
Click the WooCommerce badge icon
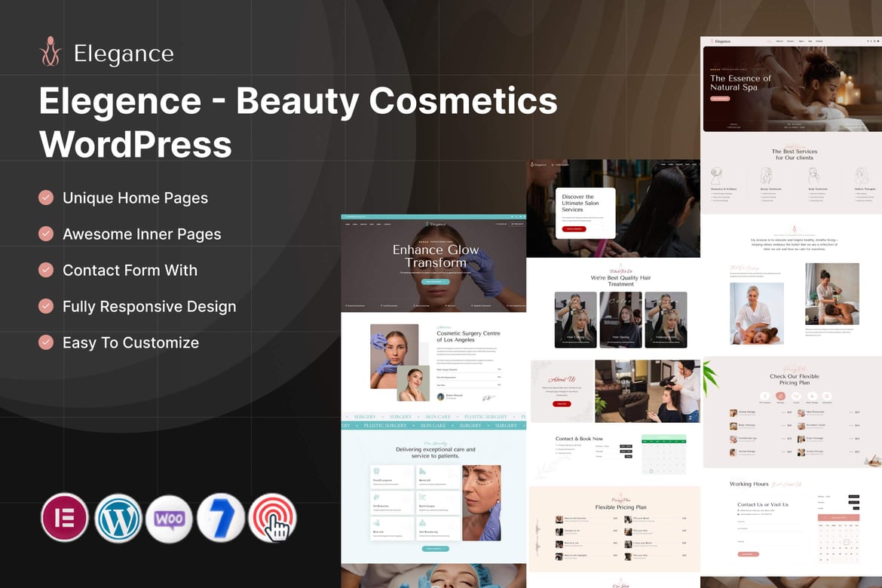(x=170, y=519)
